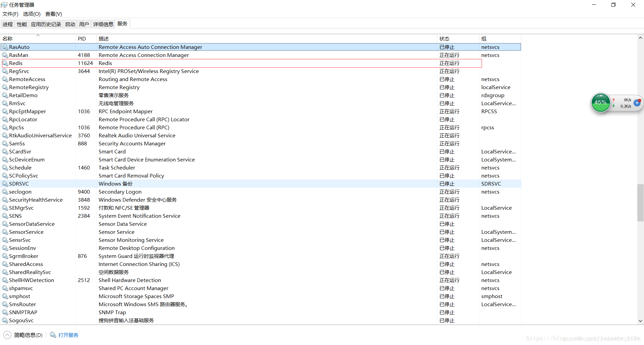Click the scrollbar down arrow

pyautogui.click(x=640, y=321)
